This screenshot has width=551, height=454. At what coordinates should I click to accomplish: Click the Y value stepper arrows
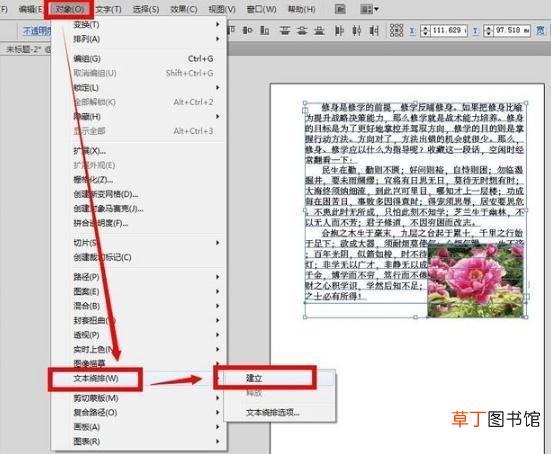tap(489, 31)
